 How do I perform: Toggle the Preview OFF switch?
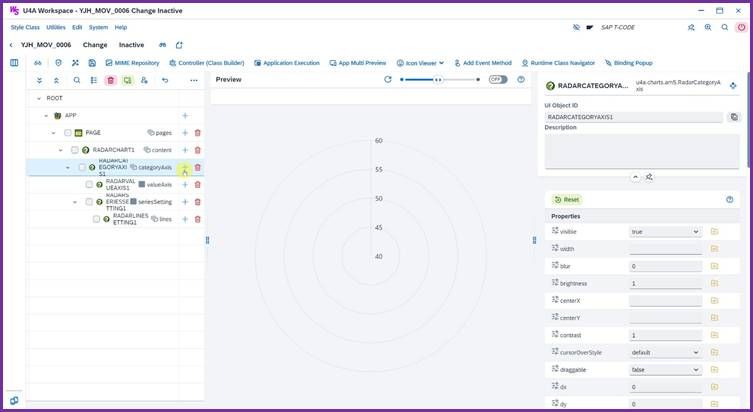pos(498,79)
